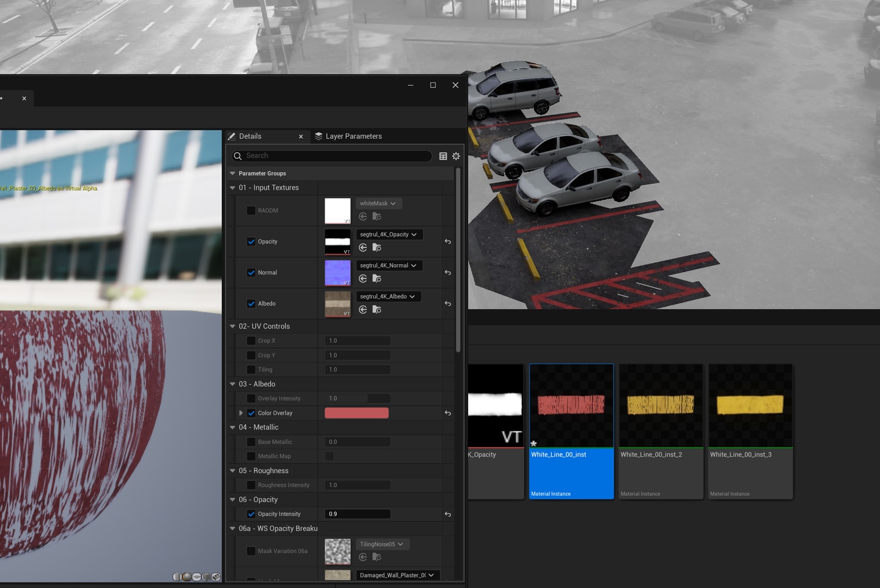Enable Roughness Intensity override checkbox
Screen dimensions: 880x588
tap(251, 485)
